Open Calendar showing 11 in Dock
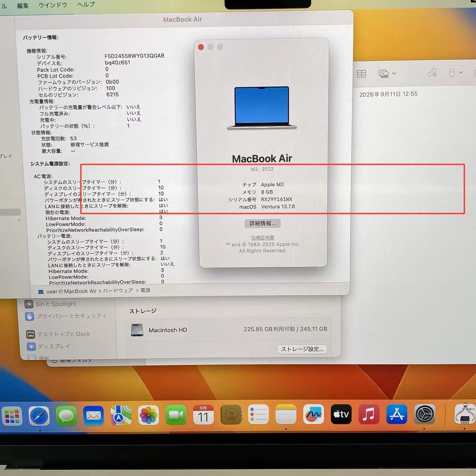The image size is (476, 476). click(x=203, y=415)
